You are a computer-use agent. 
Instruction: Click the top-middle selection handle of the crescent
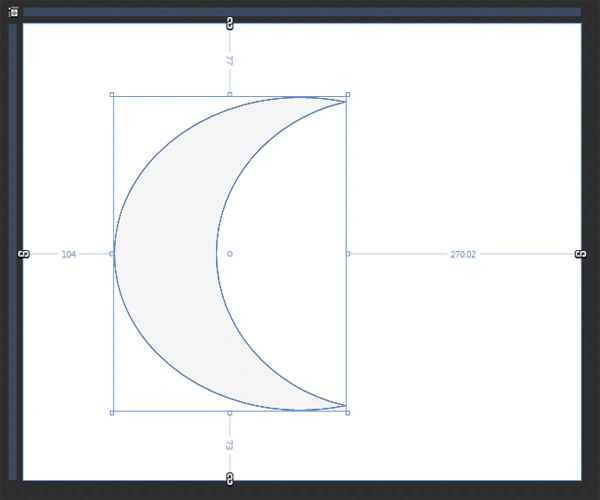click(230, 94)
